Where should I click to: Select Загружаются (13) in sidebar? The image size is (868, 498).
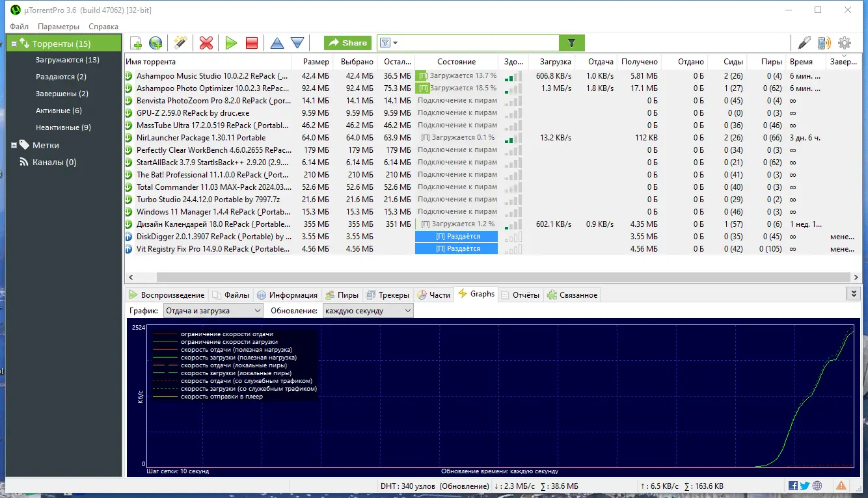click(68, 60)
